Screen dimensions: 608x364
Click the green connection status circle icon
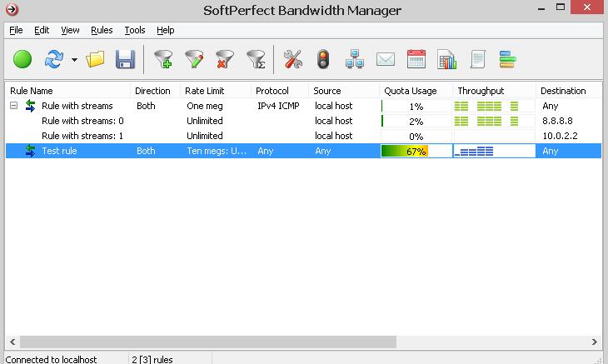(22, 59)
